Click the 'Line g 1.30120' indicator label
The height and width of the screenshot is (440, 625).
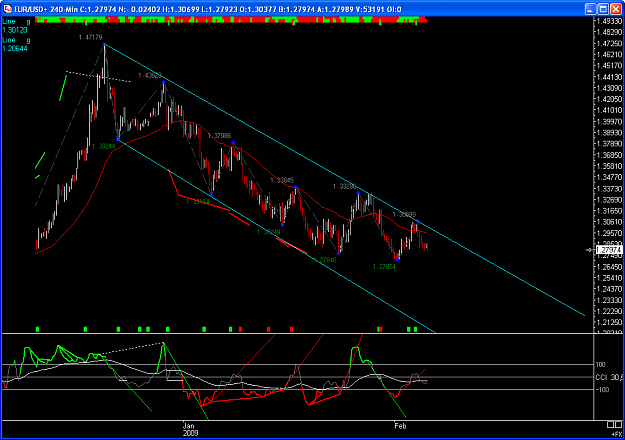[x=16, y=26]
